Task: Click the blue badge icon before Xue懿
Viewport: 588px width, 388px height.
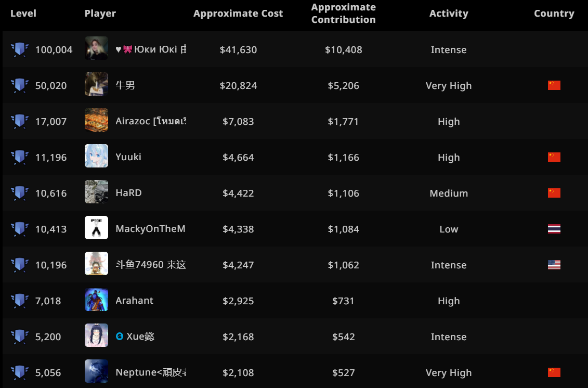Action: point(120,337)
